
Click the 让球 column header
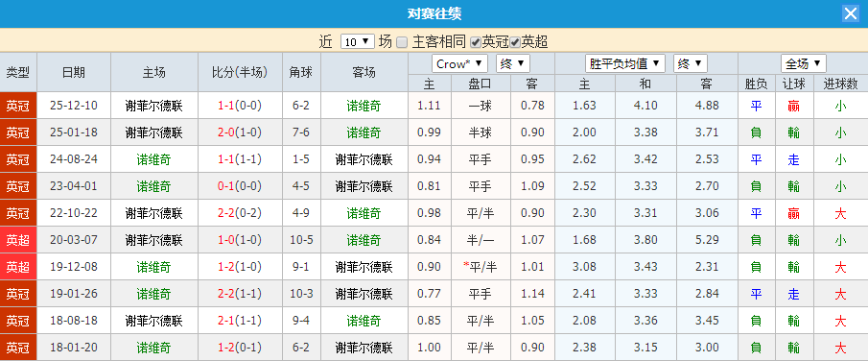794,84
